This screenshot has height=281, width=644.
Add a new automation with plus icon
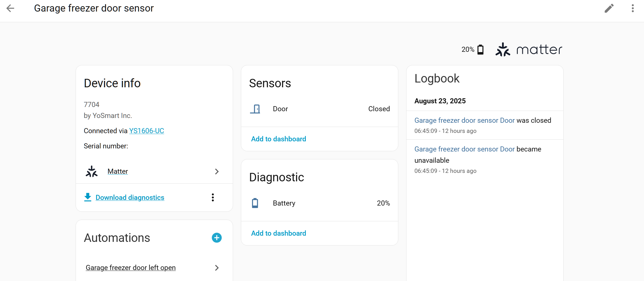tap(216, 238)
